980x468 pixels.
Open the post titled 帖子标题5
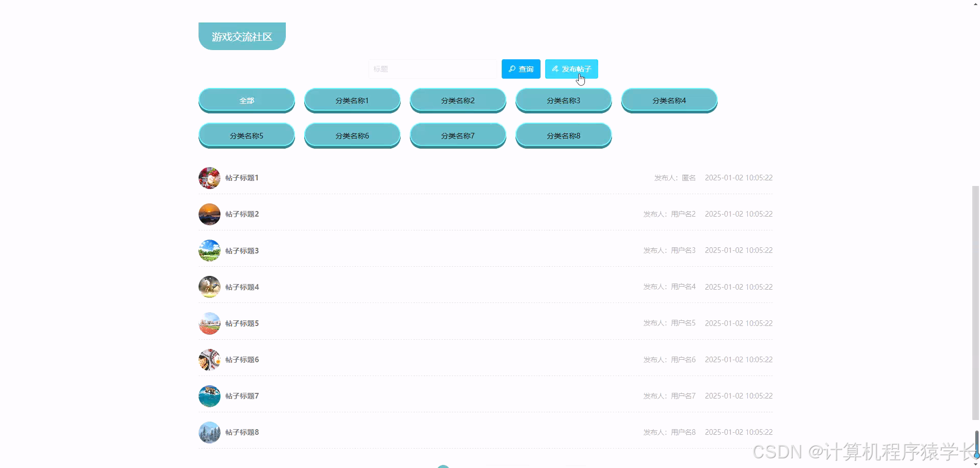pyautogui.click(x=242, y=323)
